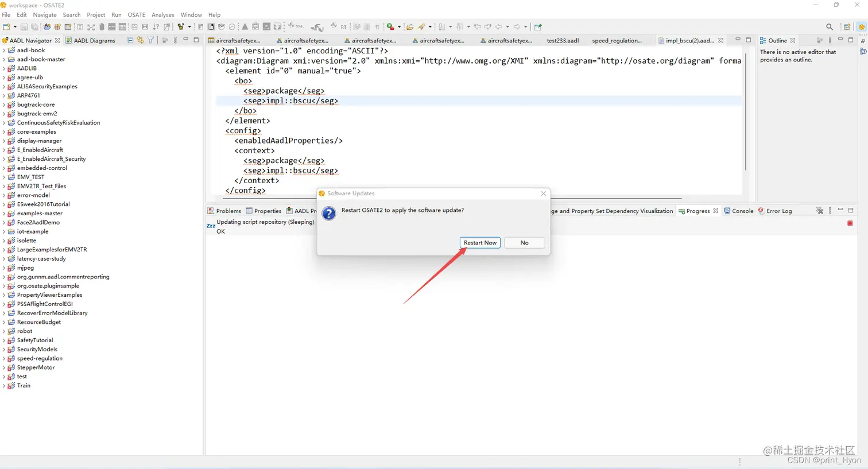The height and width of the screenshot is (469, 868).
Task: Expand the AADLIB project
Action: 4,68
